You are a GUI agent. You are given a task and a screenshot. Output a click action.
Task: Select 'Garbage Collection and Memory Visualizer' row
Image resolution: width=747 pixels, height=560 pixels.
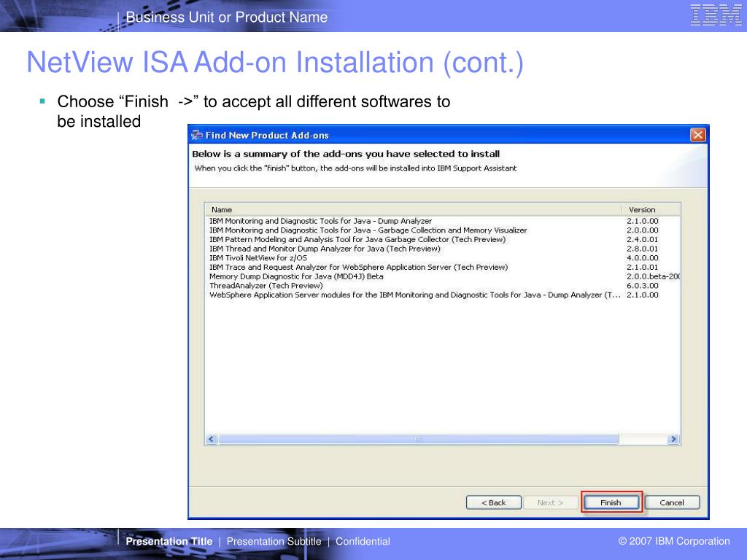tap(442, 230)
